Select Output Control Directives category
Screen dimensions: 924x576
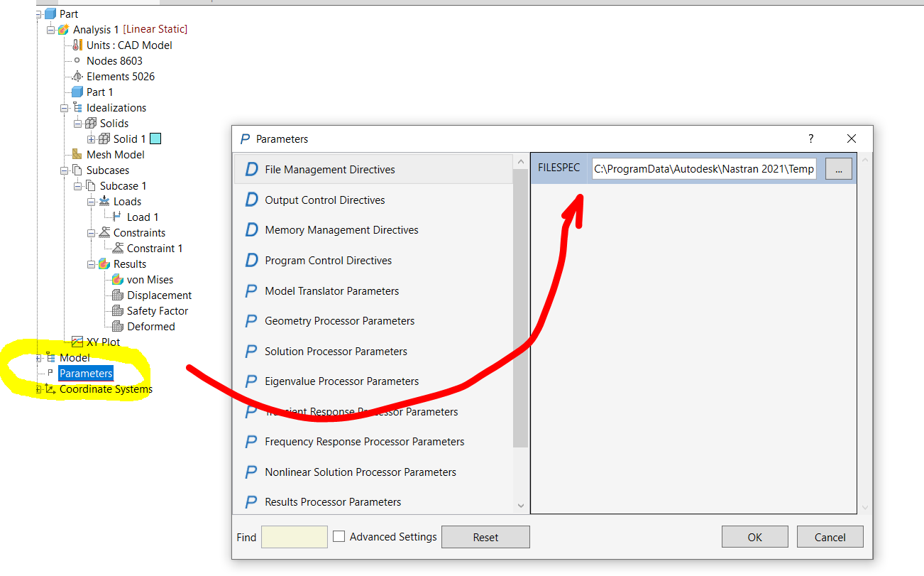(324, 200)
